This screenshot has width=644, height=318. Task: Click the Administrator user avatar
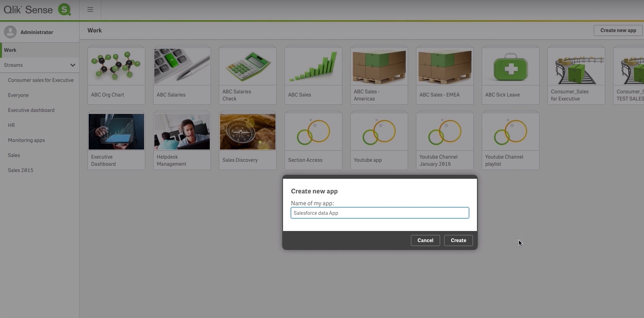pyautogui.click(x=10, y=32)
